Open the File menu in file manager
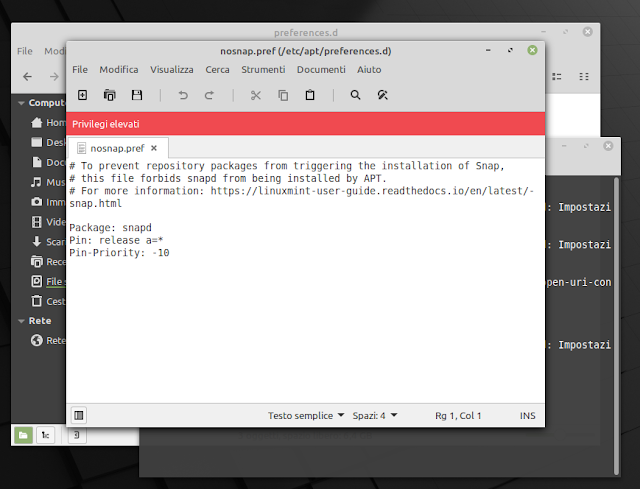 pos(24,51)
